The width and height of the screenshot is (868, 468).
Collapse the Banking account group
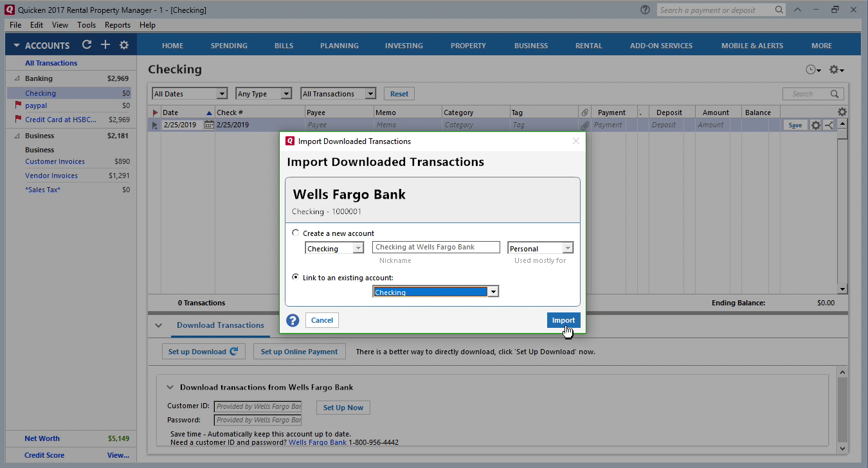tap(17, 78)
